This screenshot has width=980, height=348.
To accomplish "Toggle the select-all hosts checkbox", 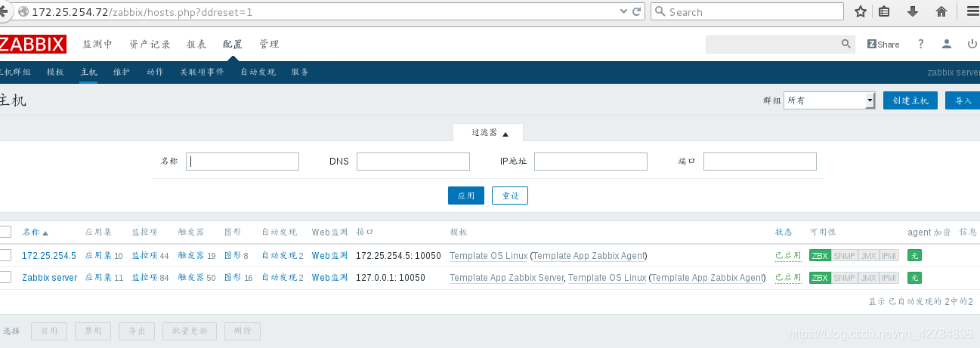I will [x=5, y=233].
